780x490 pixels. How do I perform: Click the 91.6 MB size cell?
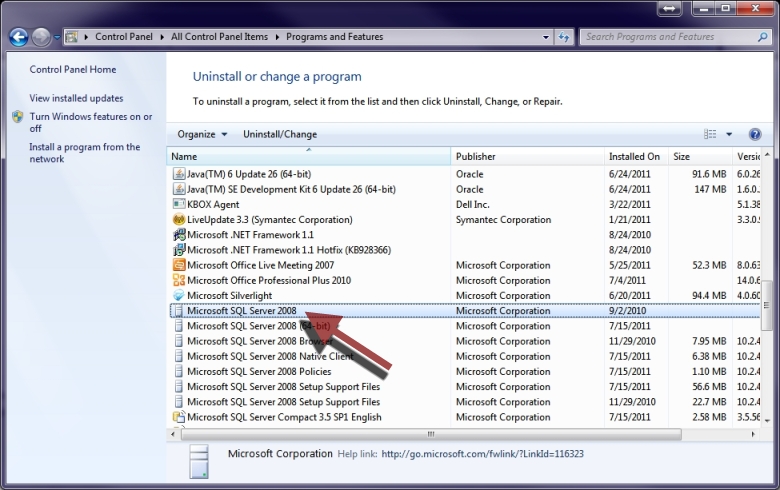tap(709, 174)
